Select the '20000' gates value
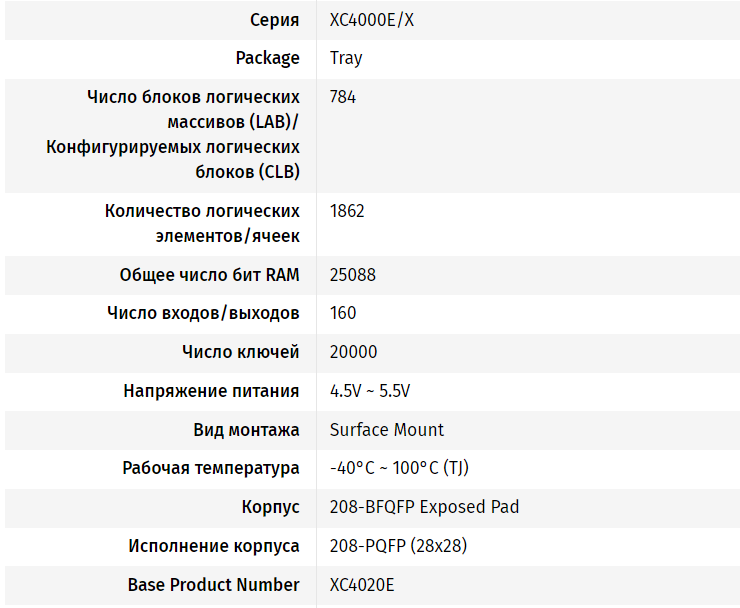Image resolution: width=740 pixels, height=608 pixels. coord(353,352)
